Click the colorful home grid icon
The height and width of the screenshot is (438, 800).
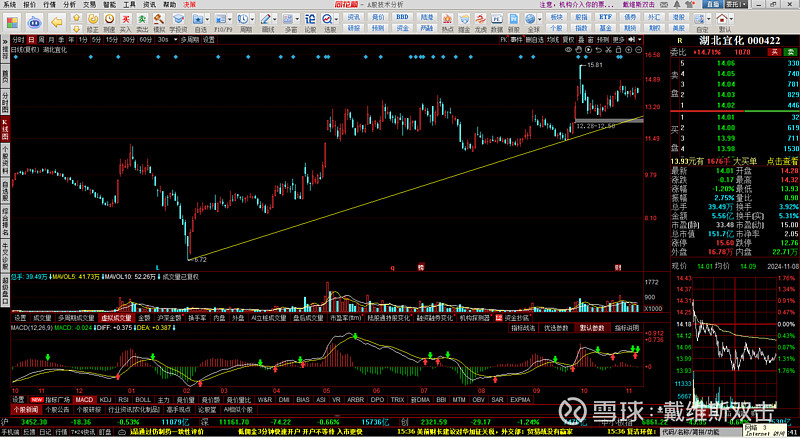pos(12,22)
